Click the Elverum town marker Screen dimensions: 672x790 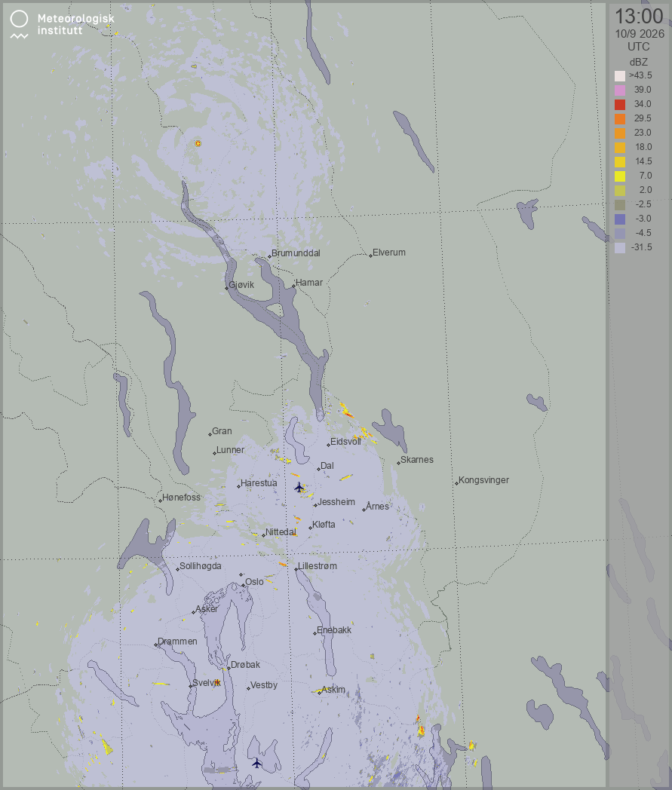tap(370, 256)
